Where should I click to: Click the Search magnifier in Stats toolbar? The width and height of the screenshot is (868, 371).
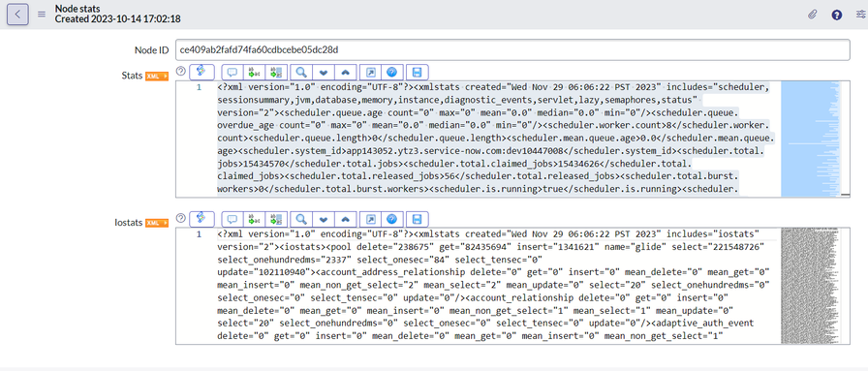coord(301,72)
